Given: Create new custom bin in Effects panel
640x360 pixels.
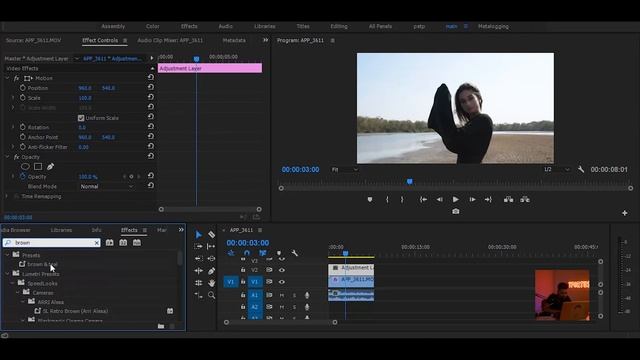Looking at the screenshot, I should (x=161, y=326).
